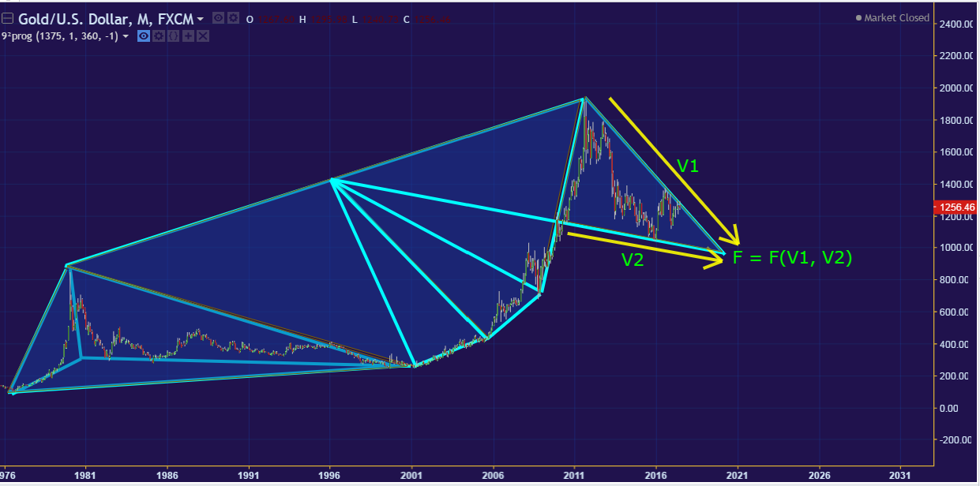This screenshot has width=980, height=486.
Task: Open the 9²prog indicator settings gear
Action: tap(158, 36)
